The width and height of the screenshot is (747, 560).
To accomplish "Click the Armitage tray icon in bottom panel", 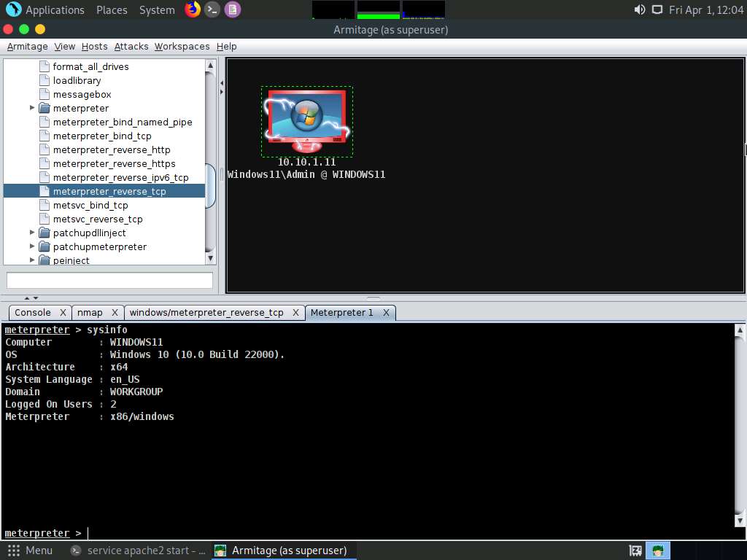I will coord(658,551).
